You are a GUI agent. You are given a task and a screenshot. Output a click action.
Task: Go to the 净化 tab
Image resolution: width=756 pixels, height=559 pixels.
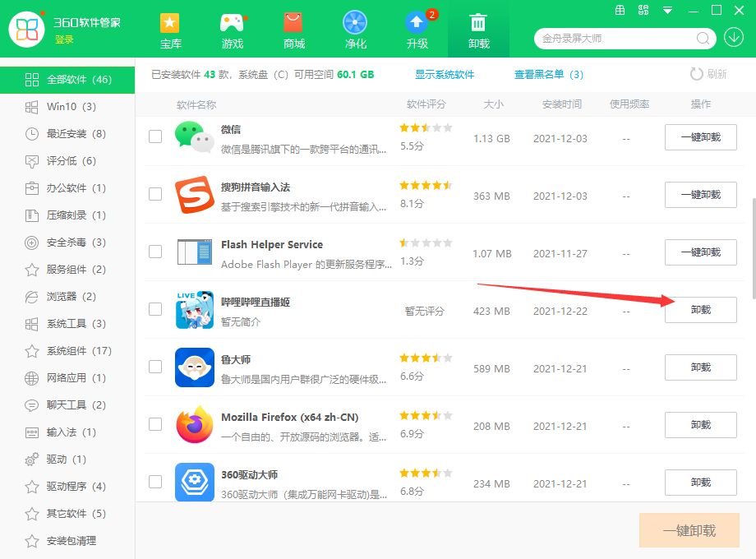[x=355, y=31]
